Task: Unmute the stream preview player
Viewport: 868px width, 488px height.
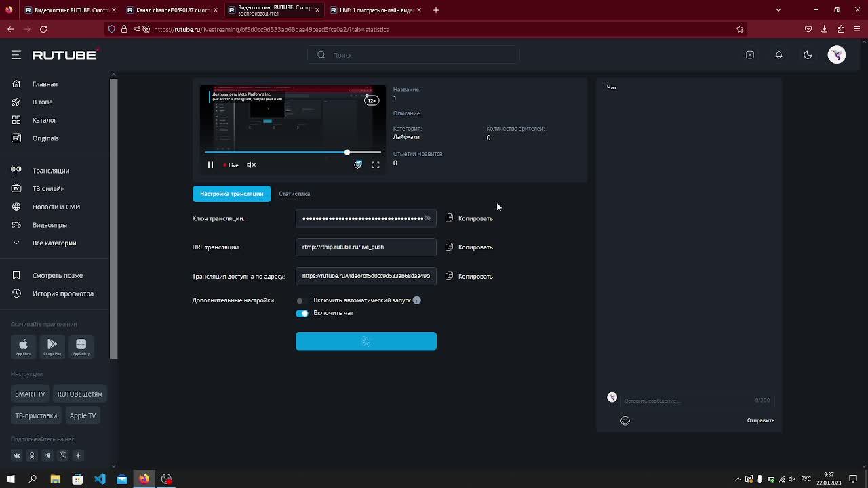Action: (251, 165)
